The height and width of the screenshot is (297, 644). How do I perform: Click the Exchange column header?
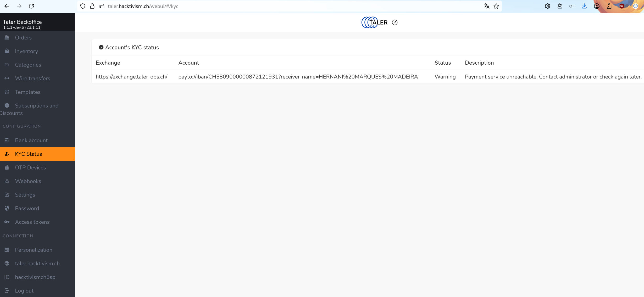[108, 63]
